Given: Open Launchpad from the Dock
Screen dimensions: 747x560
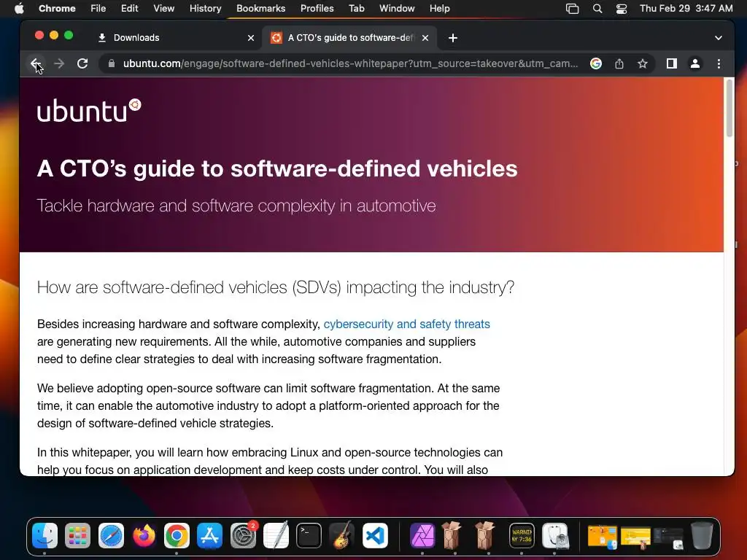Looking at the screenshot, I should tap(77, 536).
